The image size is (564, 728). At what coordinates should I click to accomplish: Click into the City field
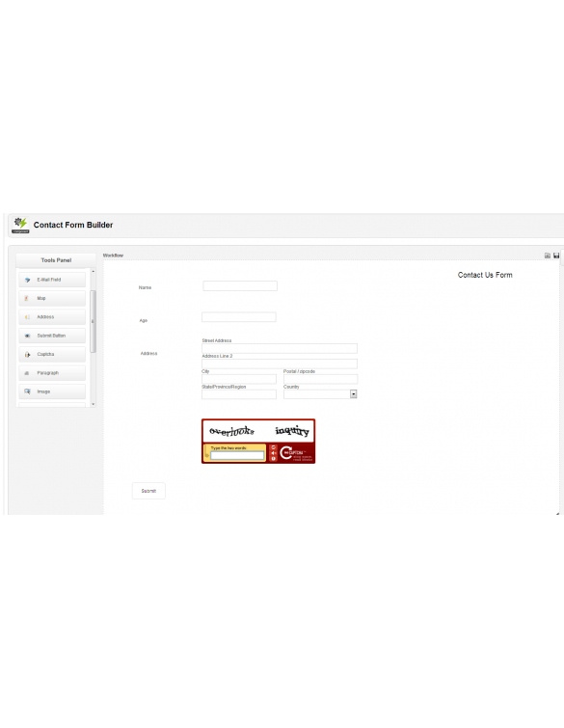click(x=239, y=379)
